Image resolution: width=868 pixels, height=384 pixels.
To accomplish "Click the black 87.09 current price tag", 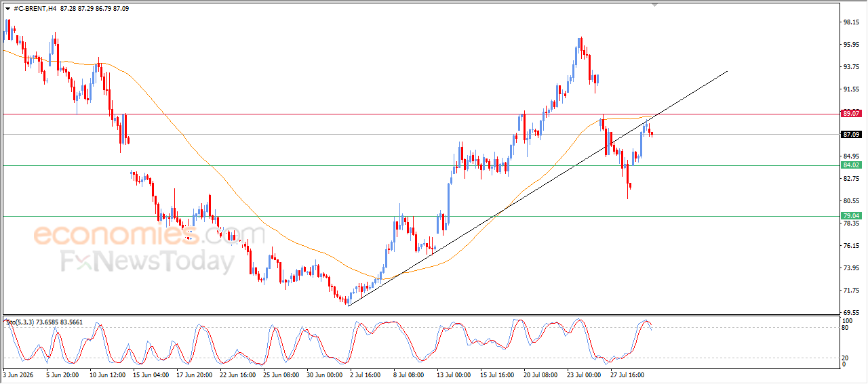I will click(x=850, y=135).
